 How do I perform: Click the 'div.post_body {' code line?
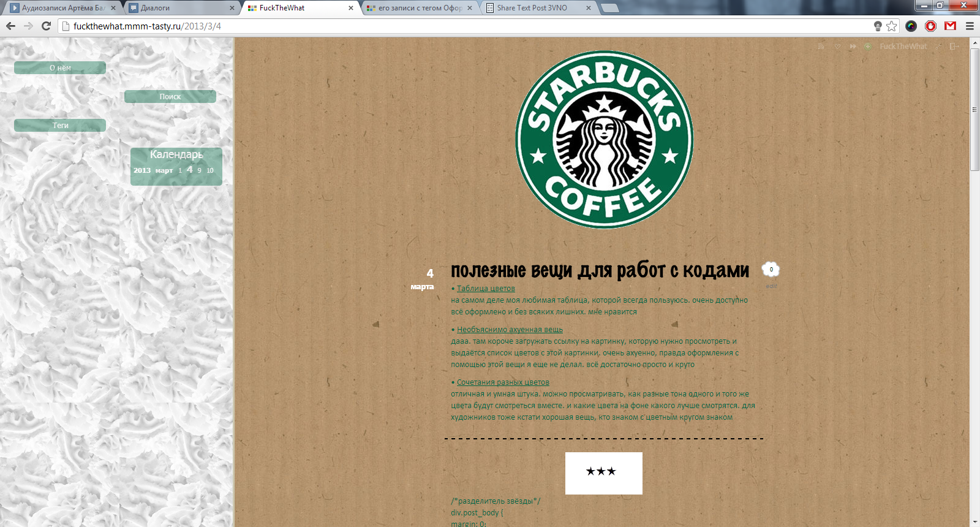click(x=477, y=513)
